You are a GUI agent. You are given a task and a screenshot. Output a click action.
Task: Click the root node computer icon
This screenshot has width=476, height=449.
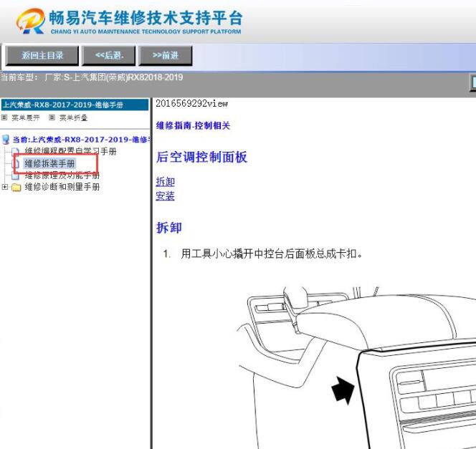pos(6,140)
